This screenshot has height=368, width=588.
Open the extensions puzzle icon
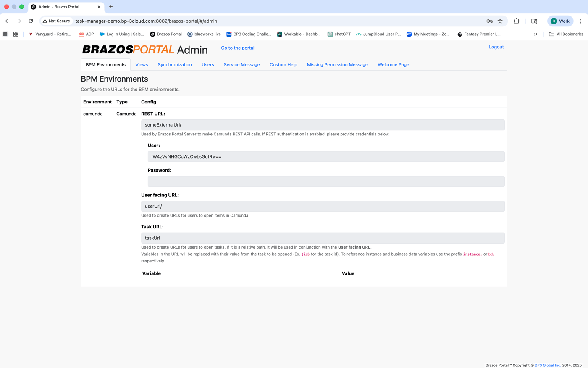pyautogui.click(x=516, y=21)
